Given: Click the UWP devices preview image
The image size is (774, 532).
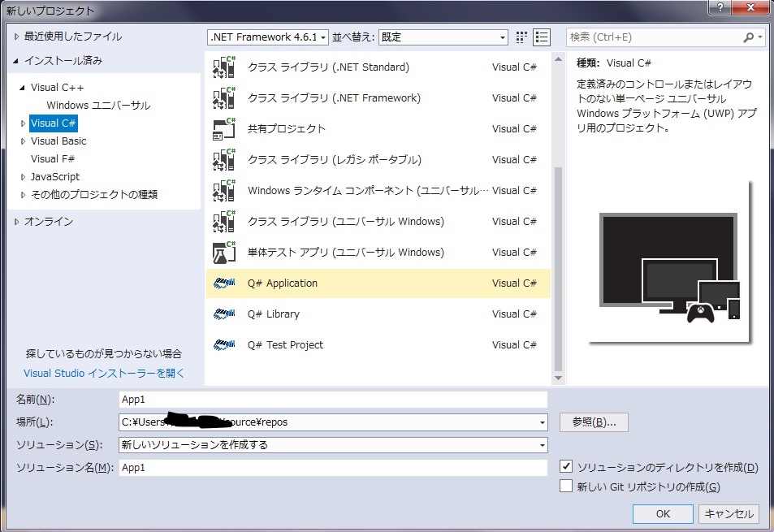Looking at the screenshot, I should coord(669,262).
